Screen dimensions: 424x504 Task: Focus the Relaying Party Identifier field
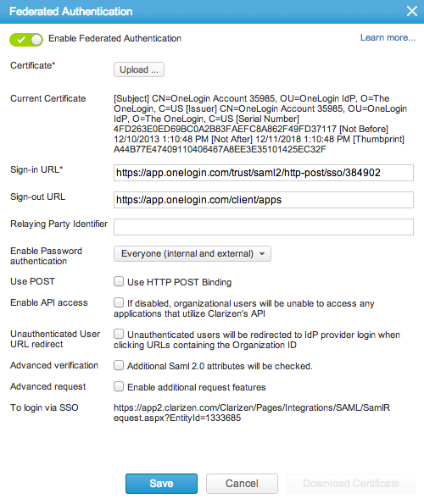[x=264, y=227]
